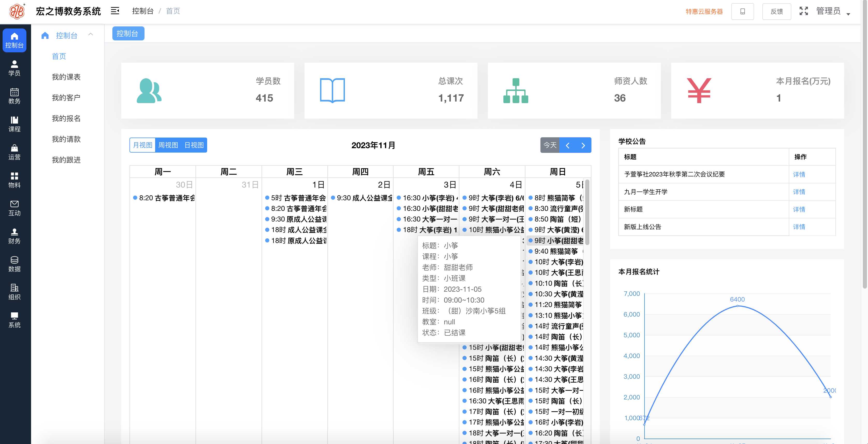View 详情 for 九月一学生开学 announcement
868x444 pixels.
[x=799, y=192]
